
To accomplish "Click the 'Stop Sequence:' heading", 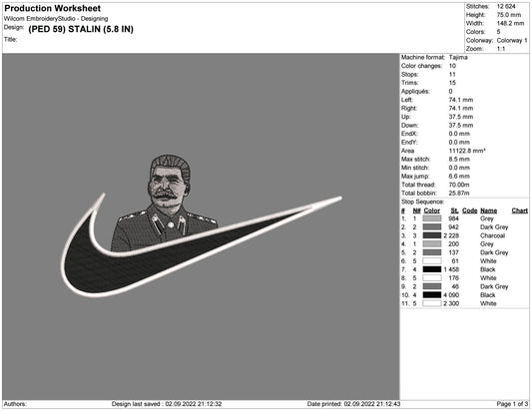I will pyautogui.click(x=422, y=202).
